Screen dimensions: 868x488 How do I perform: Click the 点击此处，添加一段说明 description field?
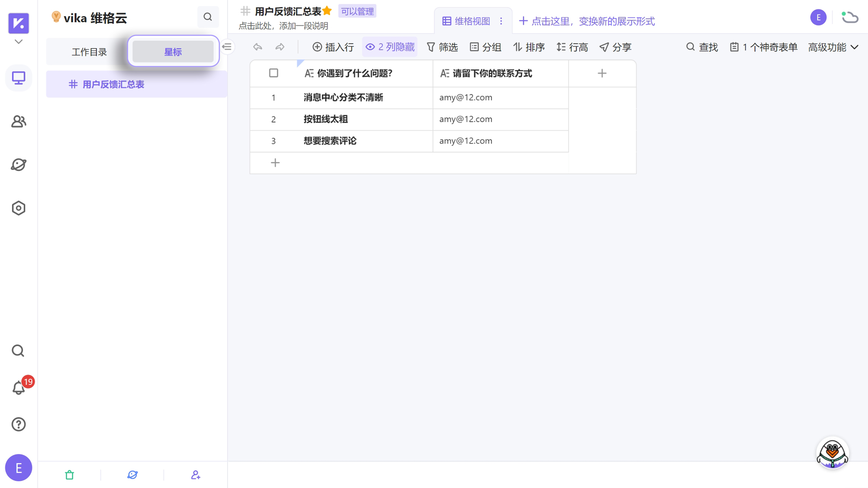coord(283,26)
